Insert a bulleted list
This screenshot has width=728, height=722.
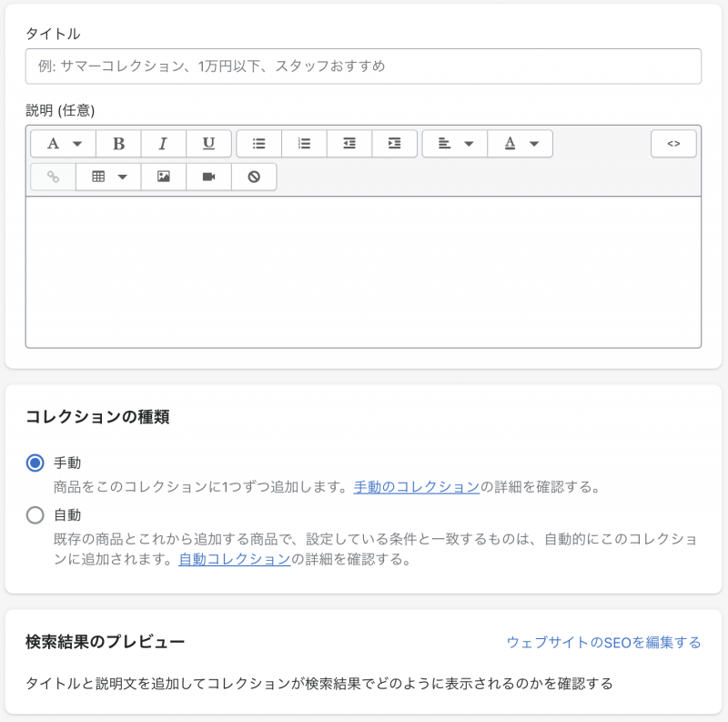259,144
